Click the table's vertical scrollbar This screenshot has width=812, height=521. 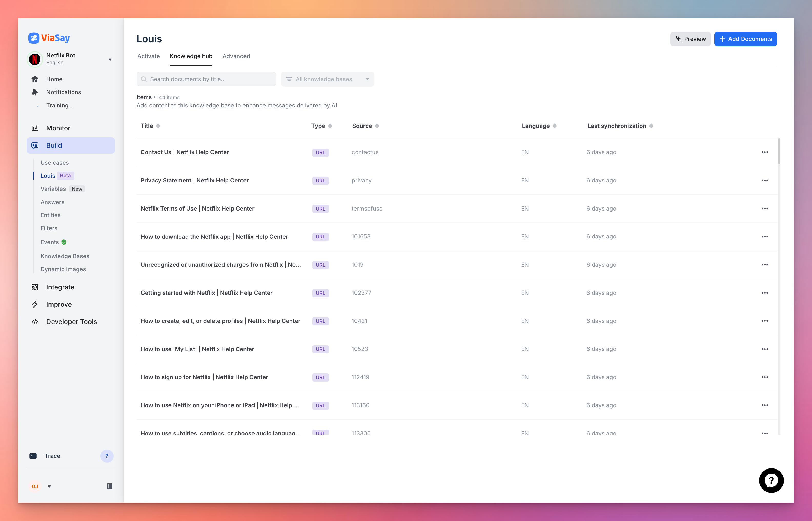coord(779,151)
